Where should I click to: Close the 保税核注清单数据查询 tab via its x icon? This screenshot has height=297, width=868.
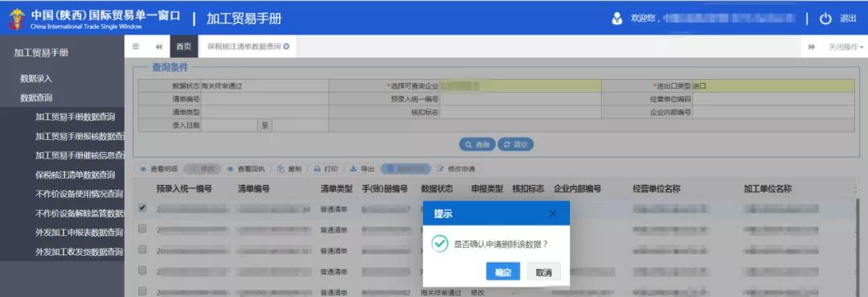[286, 47]
